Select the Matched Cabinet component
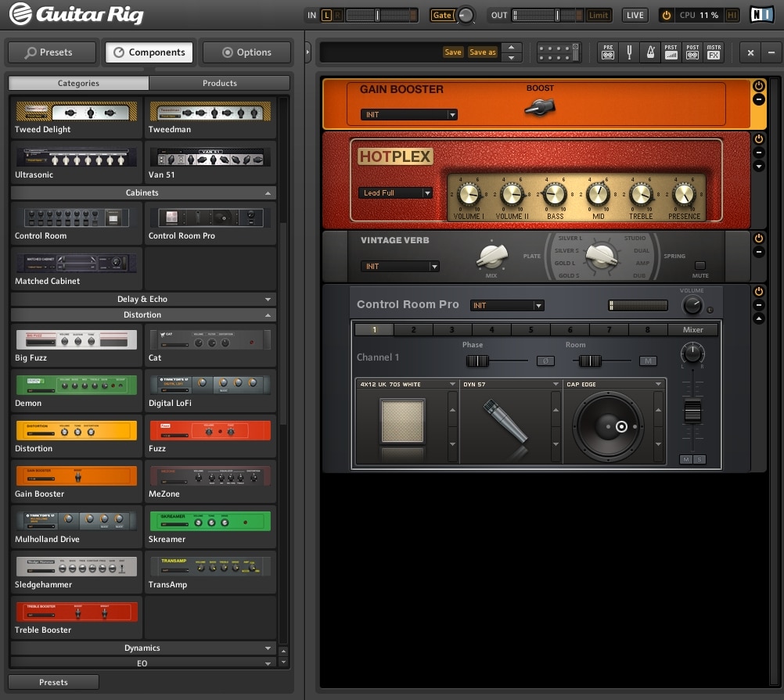This screenshot has height=700, width=784. [77, 269]
